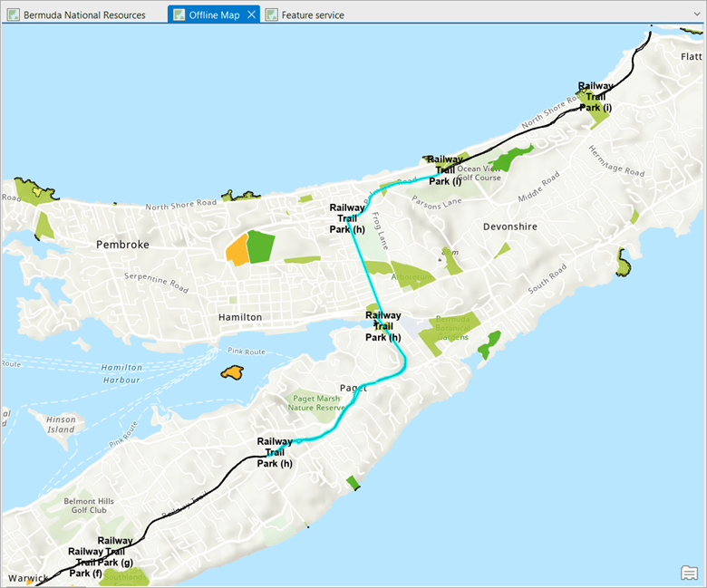Viewport: 707px width, 588px height.
Task: Click Railway Trail Park (h) label beside Frog Lane
Action: pyautogui.click(x=347, y=218)
